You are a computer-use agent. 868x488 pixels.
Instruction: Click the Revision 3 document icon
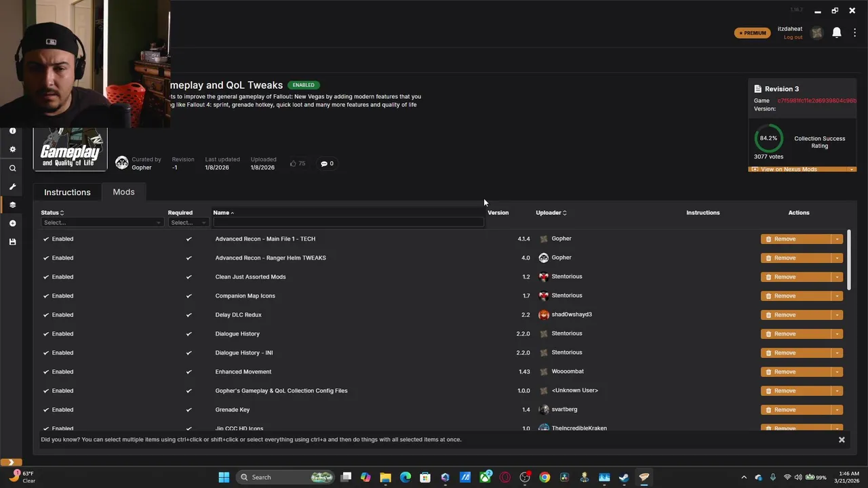point(758,89)
